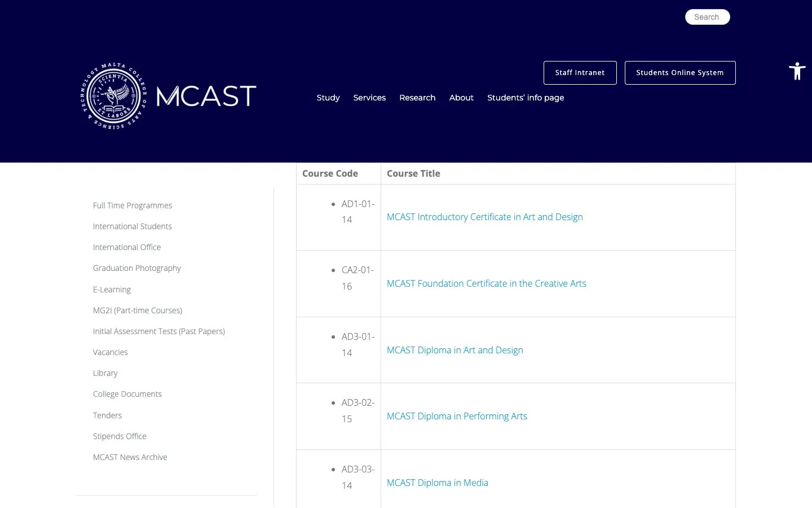Open E-Learning sidebar link
The height and width of the screenshot is (508, 812).
[x=112, y=290]
